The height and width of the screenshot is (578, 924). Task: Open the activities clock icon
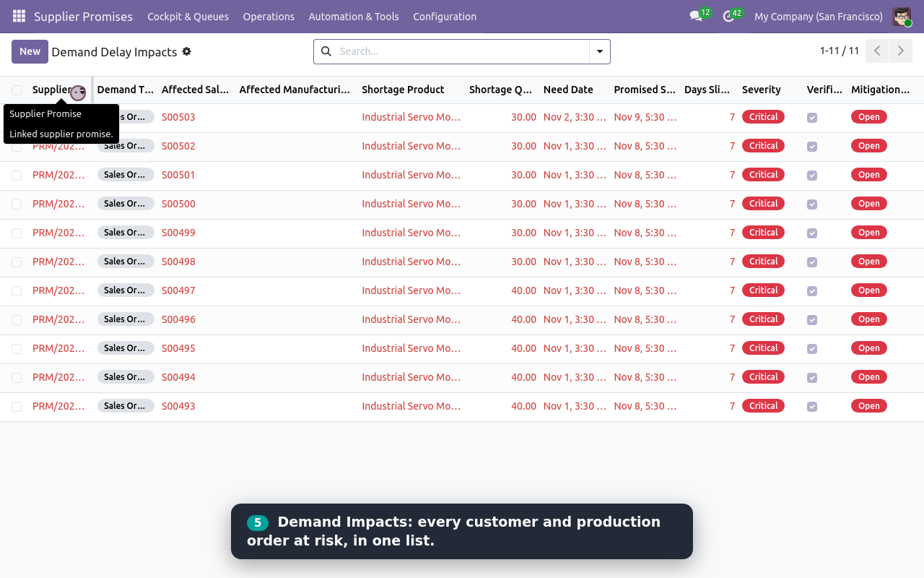pyautogui.click(x=728, y=16)
